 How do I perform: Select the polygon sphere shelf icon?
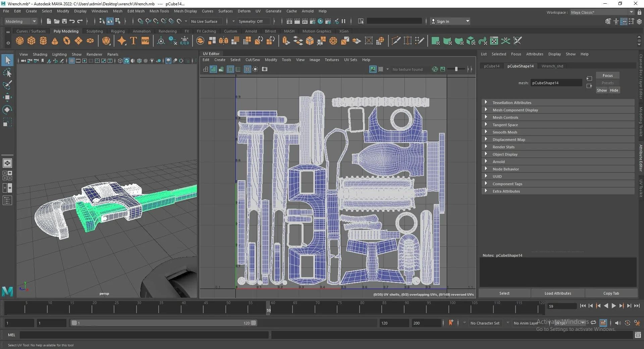tap(20, 41)
